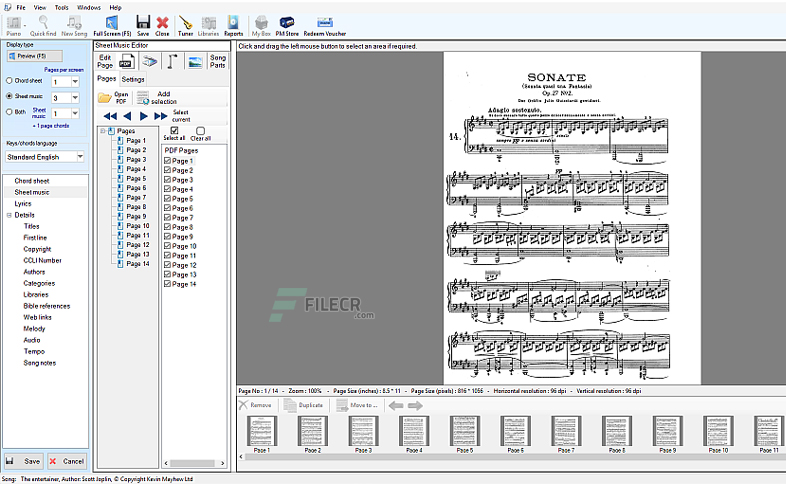Open the Help menu
786x484 pixels.
[x=116, y=8]
